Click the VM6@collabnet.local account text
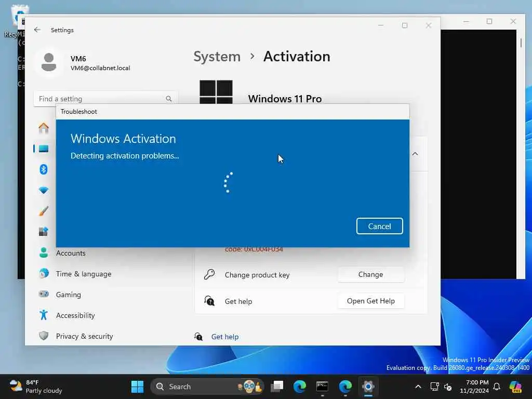This screenshot has height=399, width=532. tap(100, 68)
